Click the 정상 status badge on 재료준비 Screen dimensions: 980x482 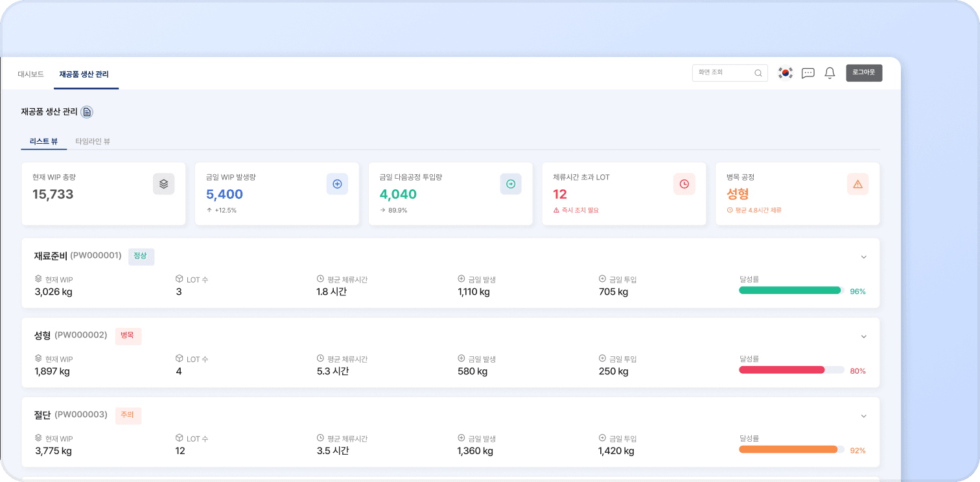tap(141, 256)
